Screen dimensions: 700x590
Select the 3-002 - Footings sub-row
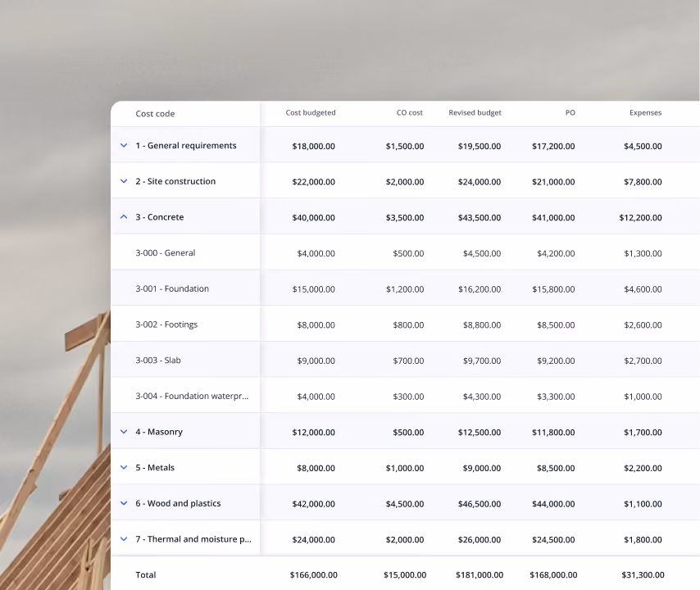click(x=405, y=324)
